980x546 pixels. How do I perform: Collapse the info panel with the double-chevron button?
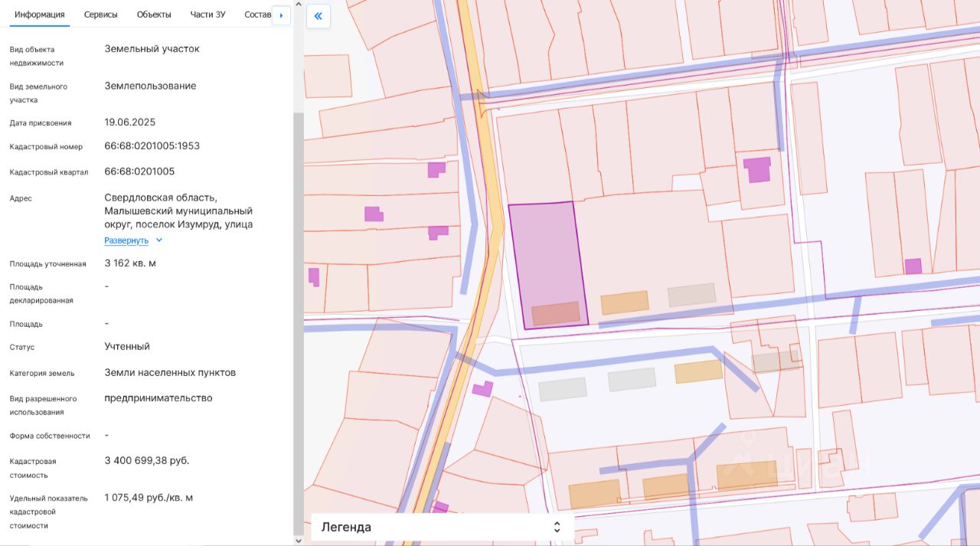pos(318,16)
